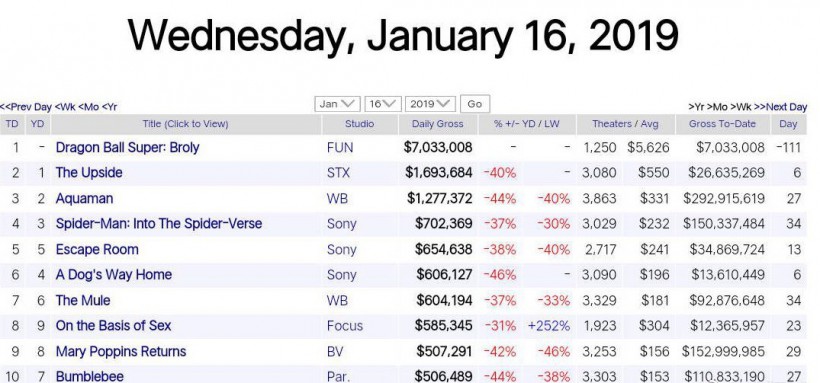
Task: Open Spider-Man: Into The Spider-Verse link
Action: pyautogui.click(x=159, y=224)
